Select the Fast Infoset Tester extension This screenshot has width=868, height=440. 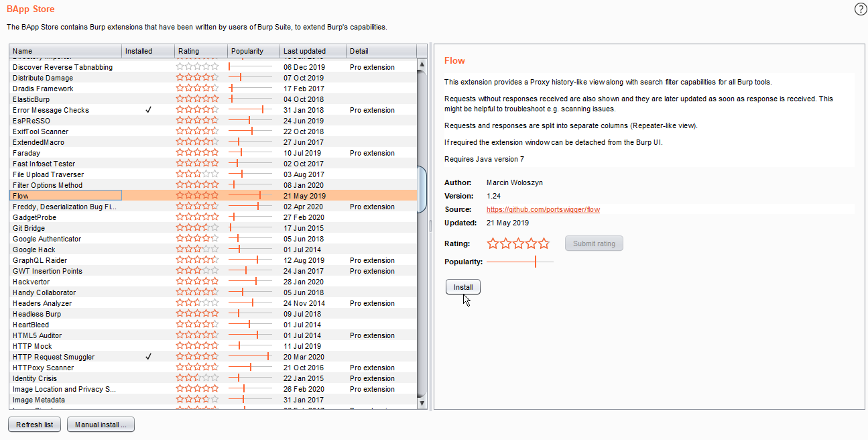[x=44, y=164]
